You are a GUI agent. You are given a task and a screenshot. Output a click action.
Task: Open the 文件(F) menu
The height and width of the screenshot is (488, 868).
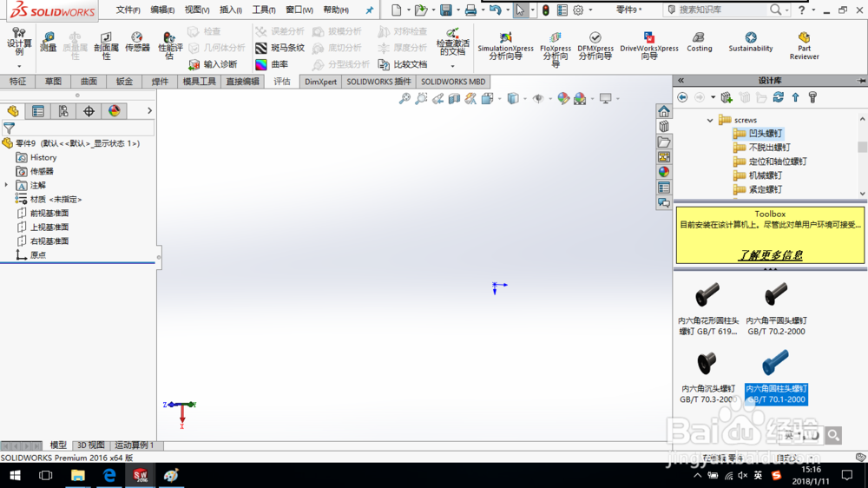click(x=128, y=10)
